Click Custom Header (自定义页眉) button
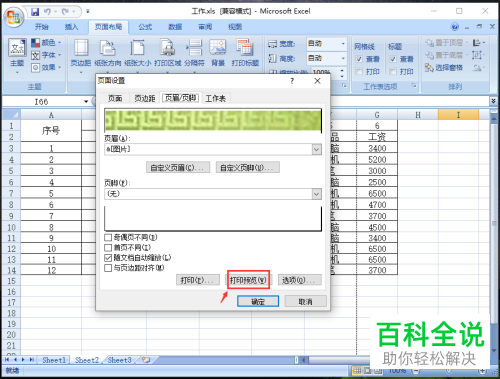This screenshot has height=379, width=500. pos(178,167)
